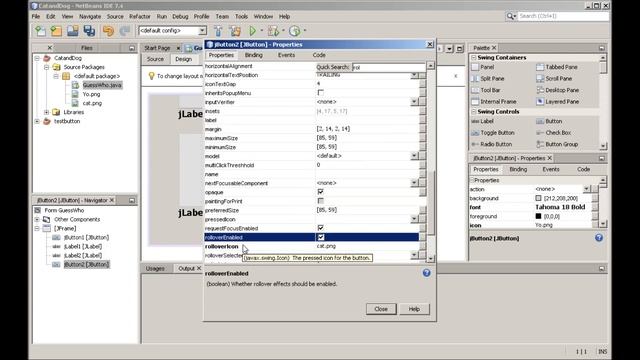
Task: Click the help icon beside jButton2 [JButton] heading
Action: point(599,238)
